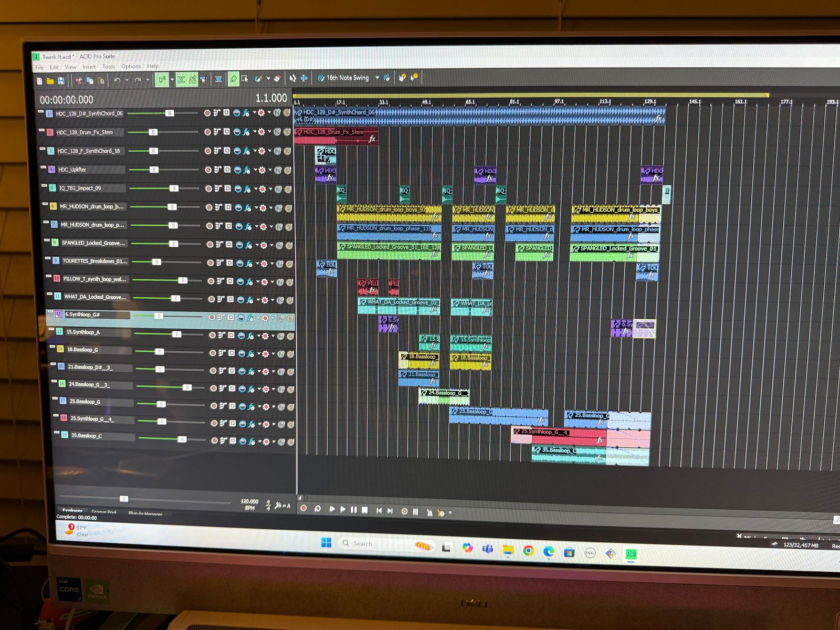Click the Save project icon in toolbar
The height and width of the screenshot is (630, 840).
[61, 81]
